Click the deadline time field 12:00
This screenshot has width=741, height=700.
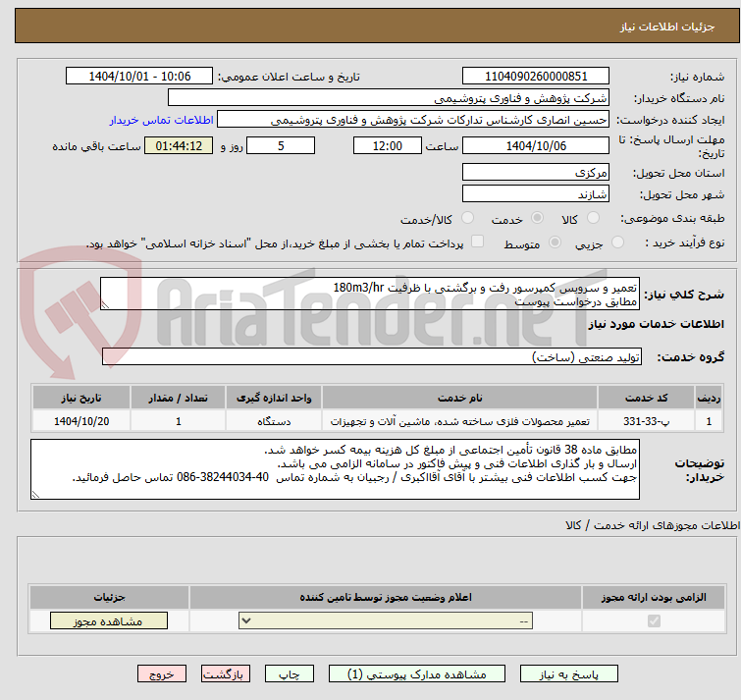(388, 145)
